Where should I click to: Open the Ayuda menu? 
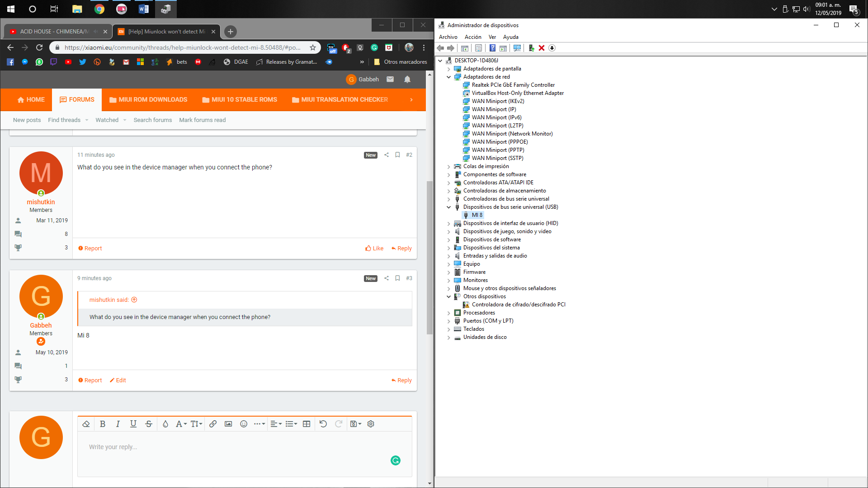[511, 37]
